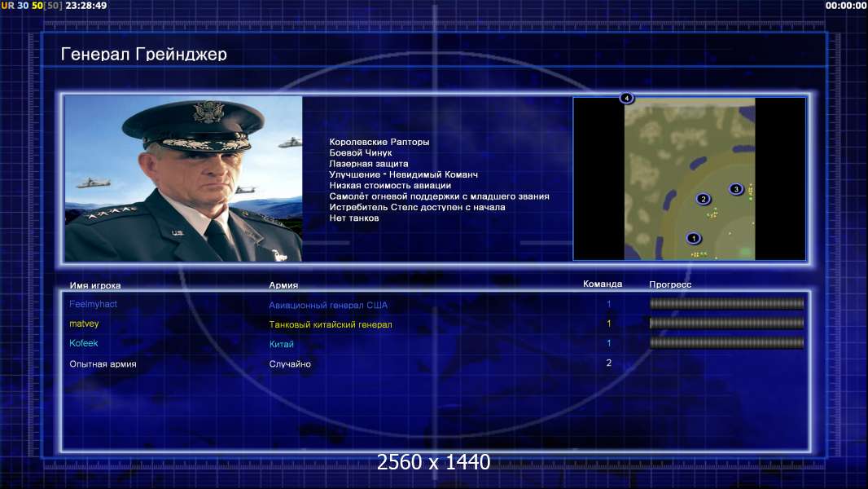Click army entry 'Случайно'
868x489 pixels.
click(290, 363)
